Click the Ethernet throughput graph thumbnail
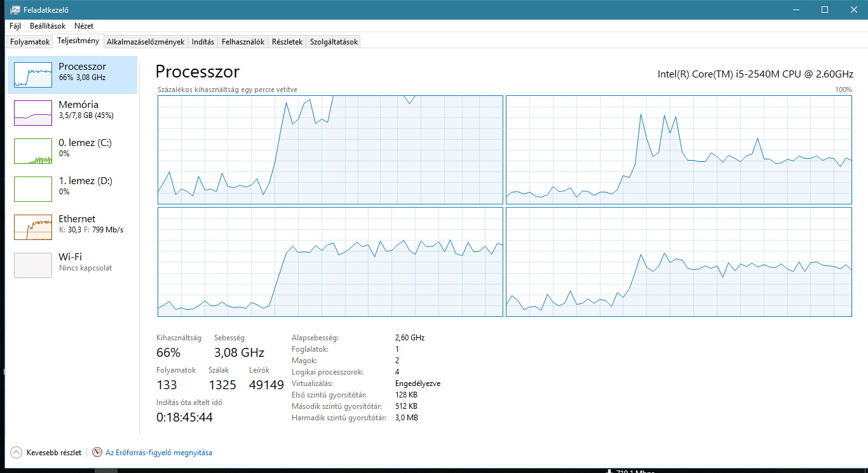Screen dimensions: 868x473 (x=33, y=227)
